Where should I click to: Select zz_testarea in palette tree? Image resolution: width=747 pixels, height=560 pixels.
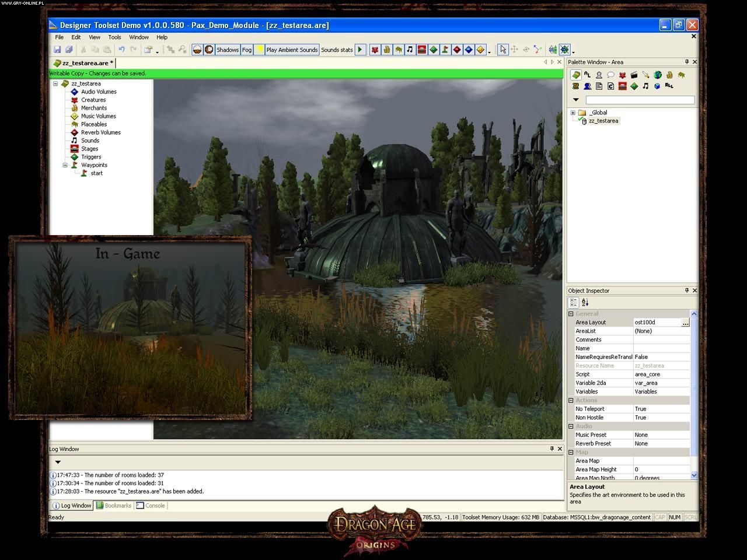tap(603, 121)
